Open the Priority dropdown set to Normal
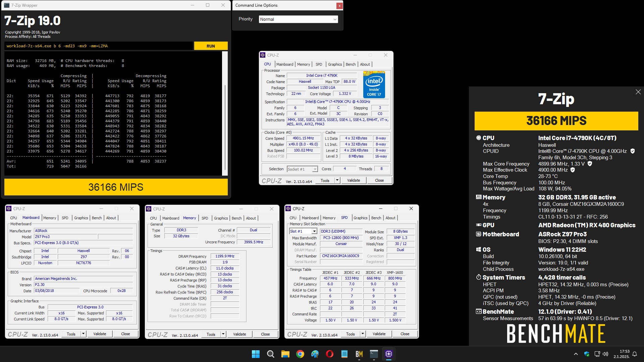This screenshot has height=362, width=644. pos(298,19)
